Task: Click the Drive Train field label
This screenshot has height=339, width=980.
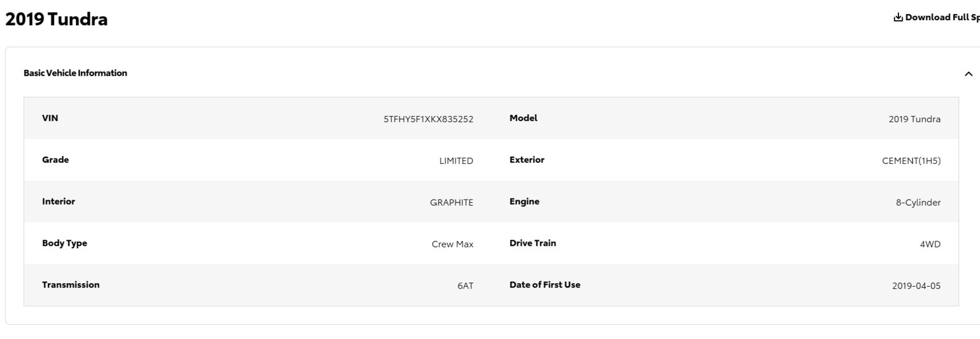Action: point(533,243)
